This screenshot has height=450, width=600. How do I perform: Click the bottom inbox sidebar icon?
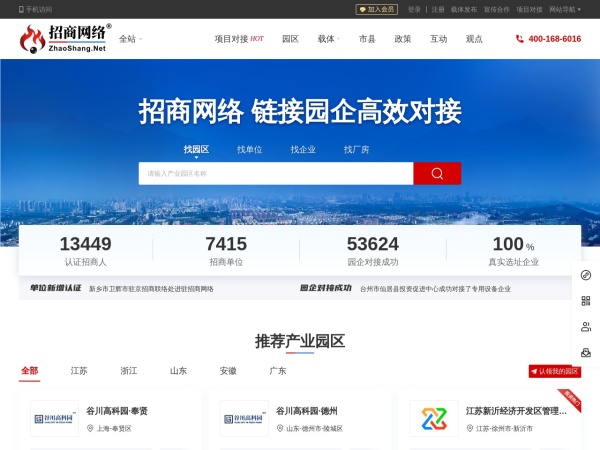[x=585, y=352]
